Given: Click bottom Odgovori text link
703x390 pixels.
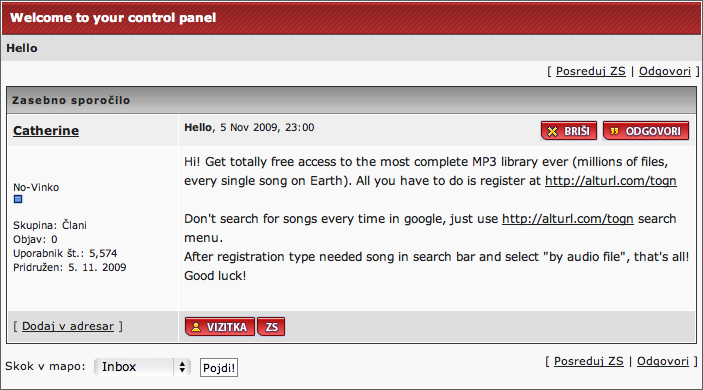Looking at the screenshot, I should (x=663, y=361).
